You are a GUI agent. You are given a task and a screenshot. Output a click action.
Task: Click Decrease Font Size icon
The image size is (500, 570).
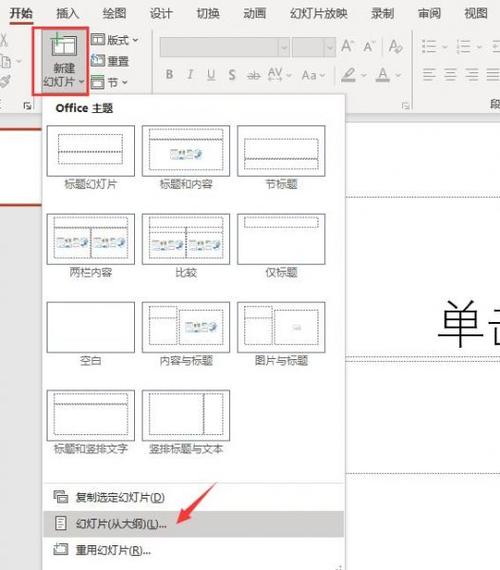[369, 47]
